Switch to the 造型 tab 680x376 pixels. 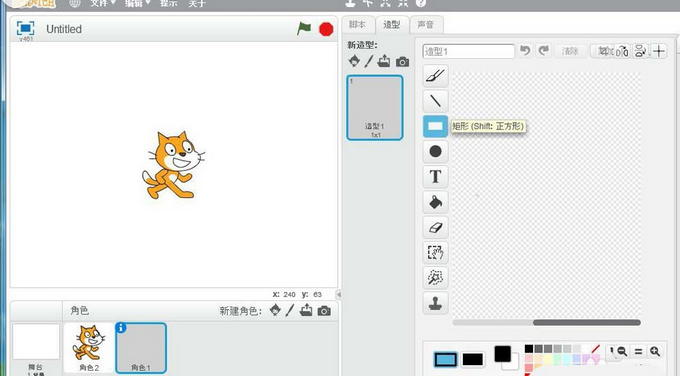pyautogui.click(x=392, y=25)
